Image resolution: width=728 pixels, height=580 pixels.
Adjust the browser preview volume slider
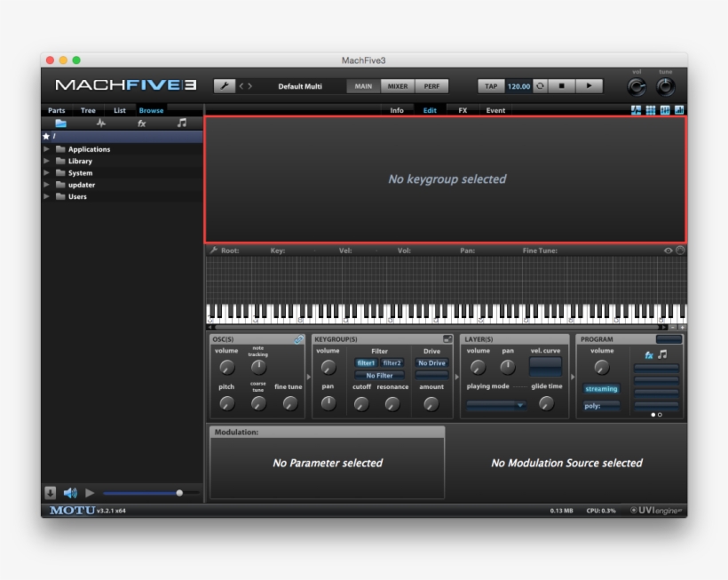click(x=151, y=493)
